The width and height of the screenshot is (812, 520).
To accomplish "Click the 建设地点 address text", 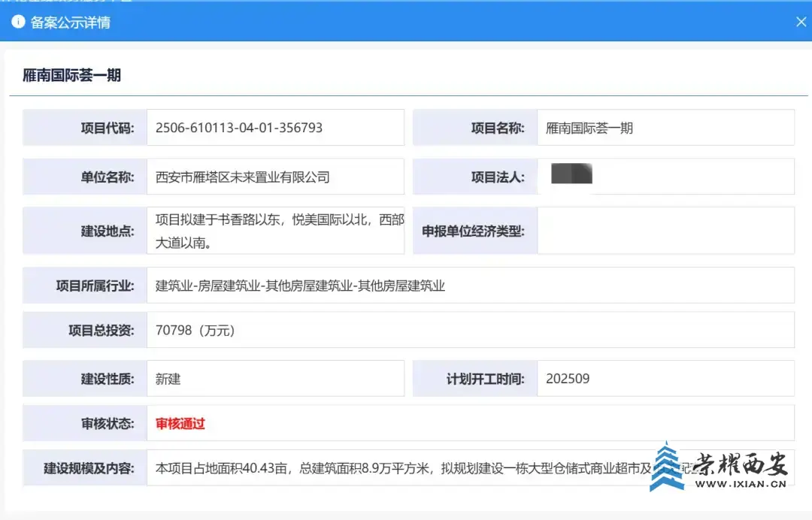I will pyautogui.click(x=279, y=231).
